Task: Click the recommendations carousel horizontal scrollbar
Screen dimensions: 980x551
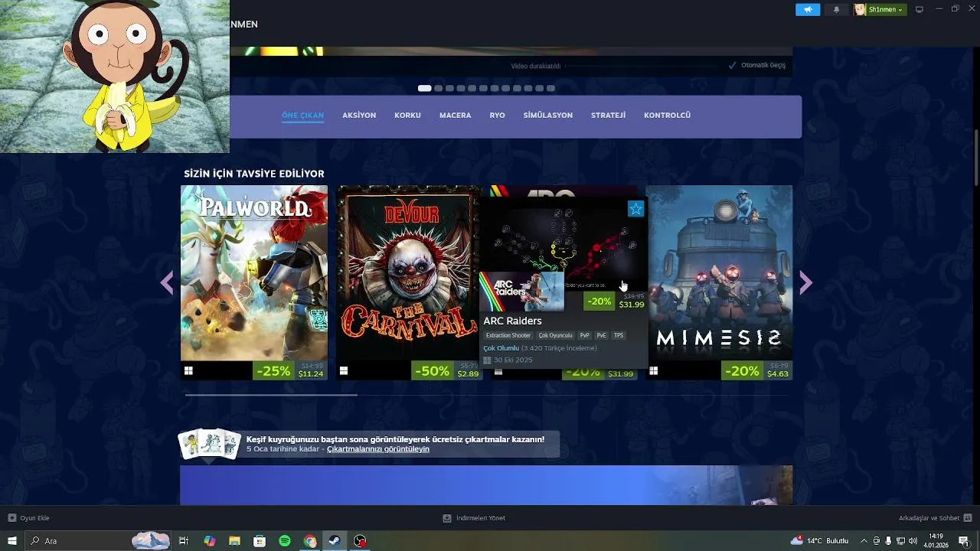Action: point(271,395)
